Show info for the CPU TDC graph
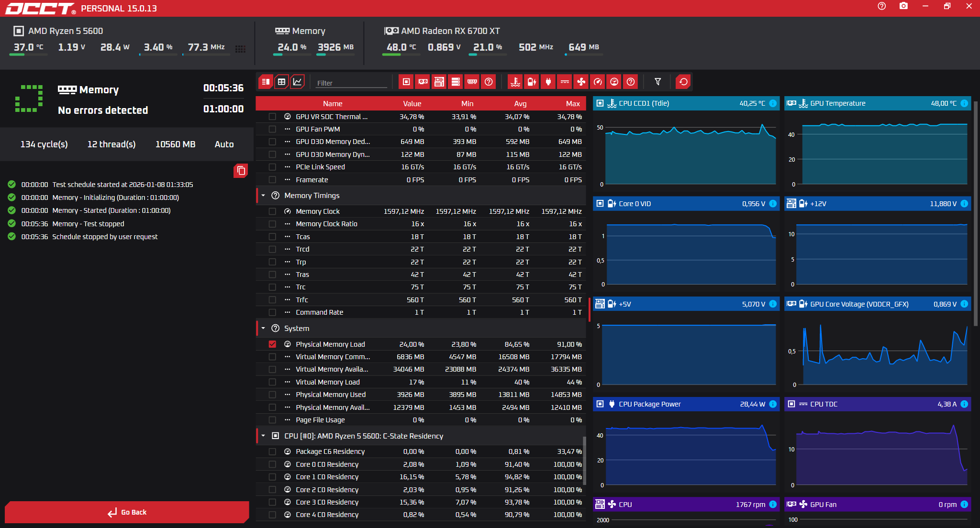Screen dimensions: 980x528 coord(964,404)
